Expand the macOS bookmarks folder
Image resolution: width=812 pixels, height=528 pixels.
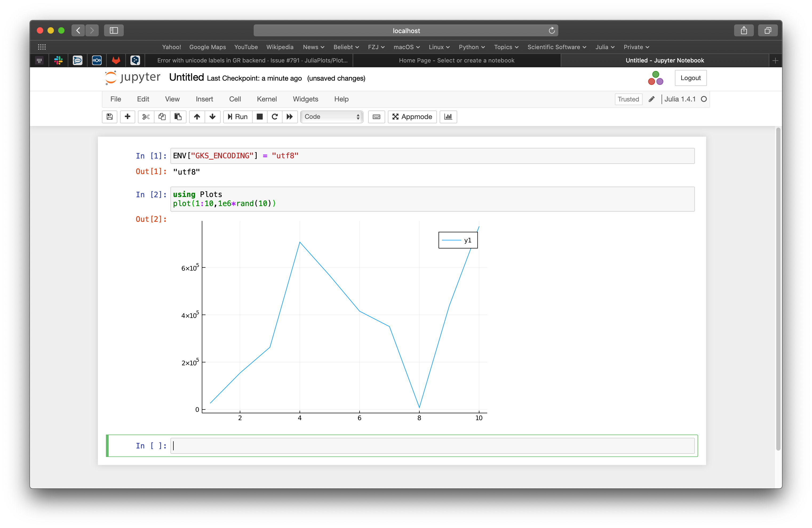[x=406, y=47]
